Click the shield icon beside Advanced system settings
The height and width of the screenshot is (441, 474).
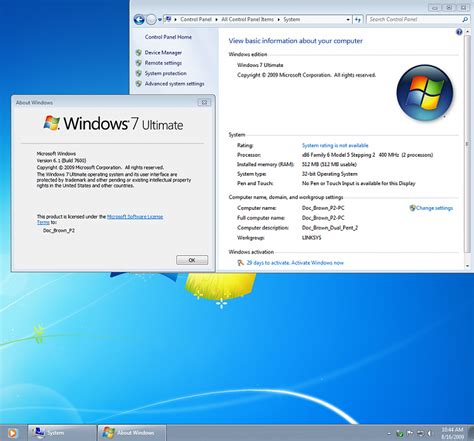tap(139, 84)
